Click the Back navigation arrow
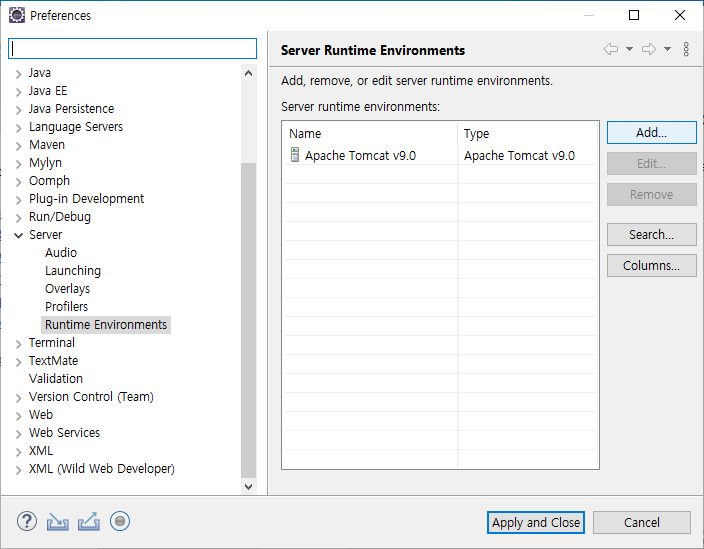 tap(611, 49)
